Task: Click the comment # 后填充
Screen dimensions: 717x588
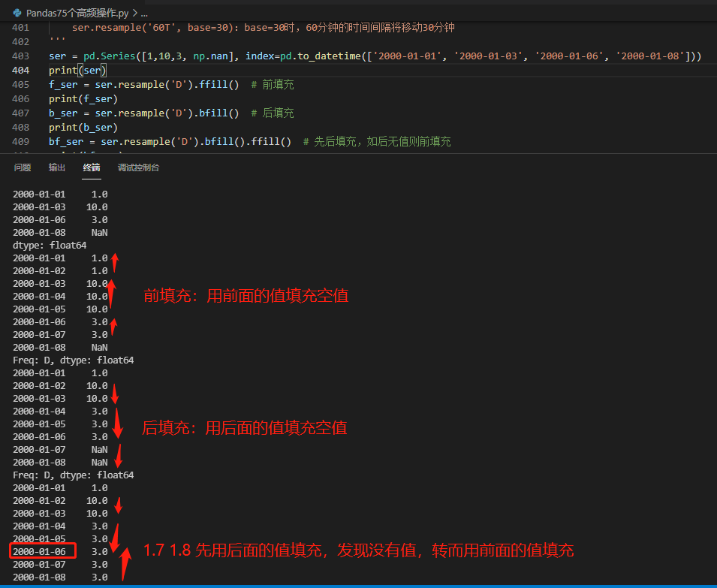Action: coord(273,113)
